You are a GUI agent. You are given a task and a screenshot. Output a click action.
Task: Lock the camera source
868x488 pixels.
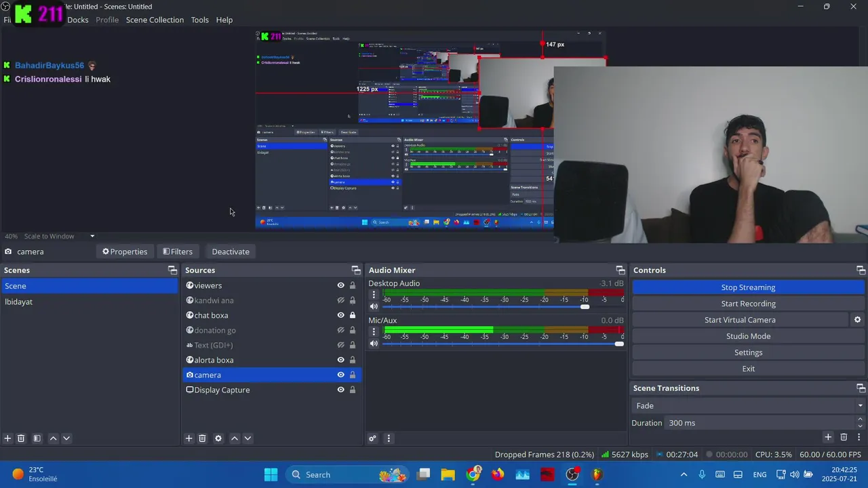(353, 375)
